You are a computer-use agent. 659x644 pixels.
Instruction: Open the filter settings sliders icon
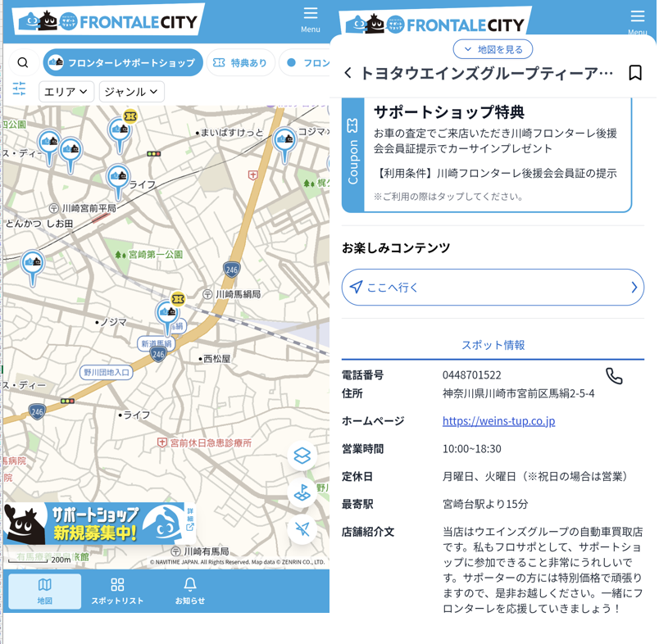point(19,88)
